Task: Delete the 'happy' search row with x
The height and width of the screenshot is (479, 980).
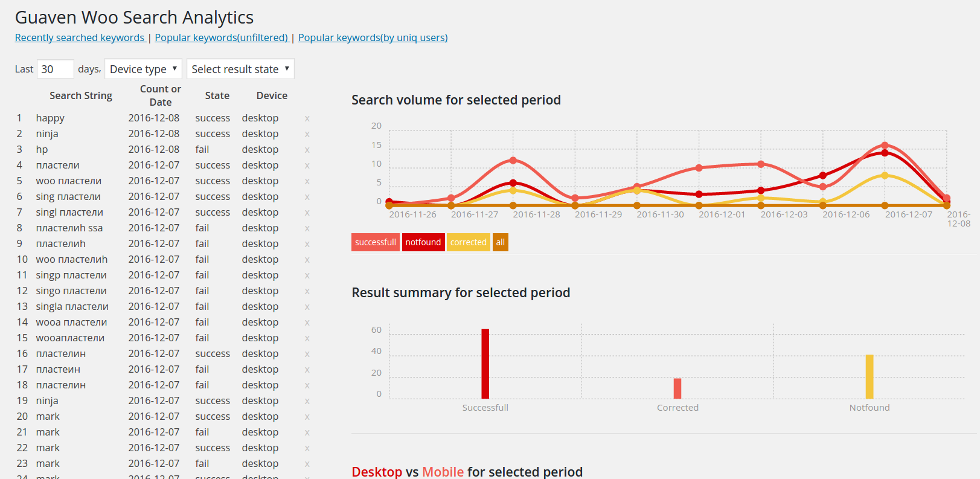Action: click(307, 118)
